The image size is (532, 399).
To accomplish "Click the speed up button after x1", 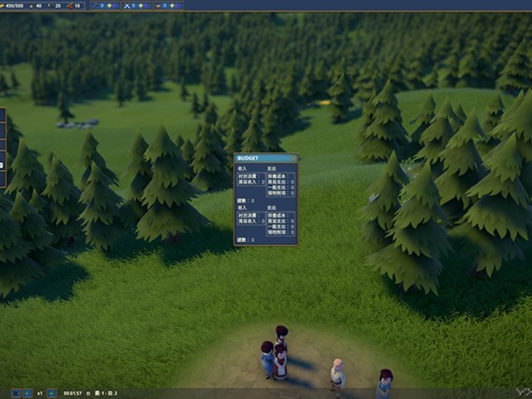I will point(52,393).
